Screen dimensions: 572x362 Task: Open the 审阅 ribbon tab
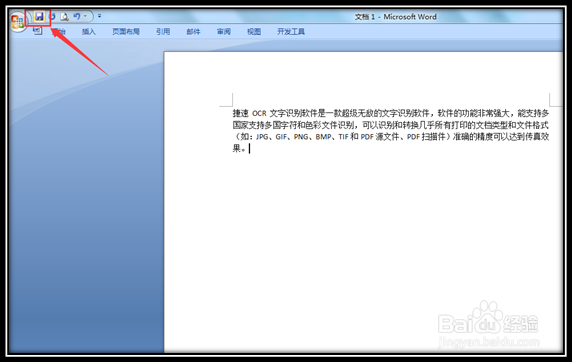click(224, 32)
